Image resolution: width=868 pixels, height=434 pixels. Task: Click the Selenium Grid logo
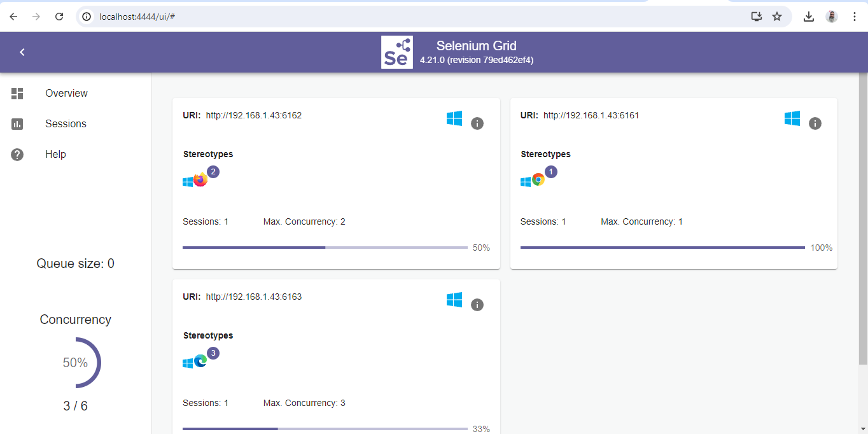[x=396, y=52]
